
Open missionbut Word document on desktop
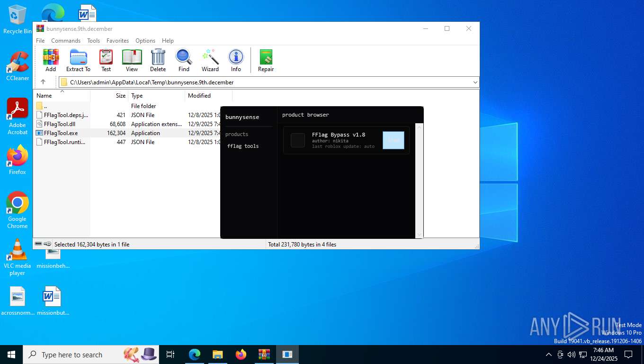click(53, 301)
